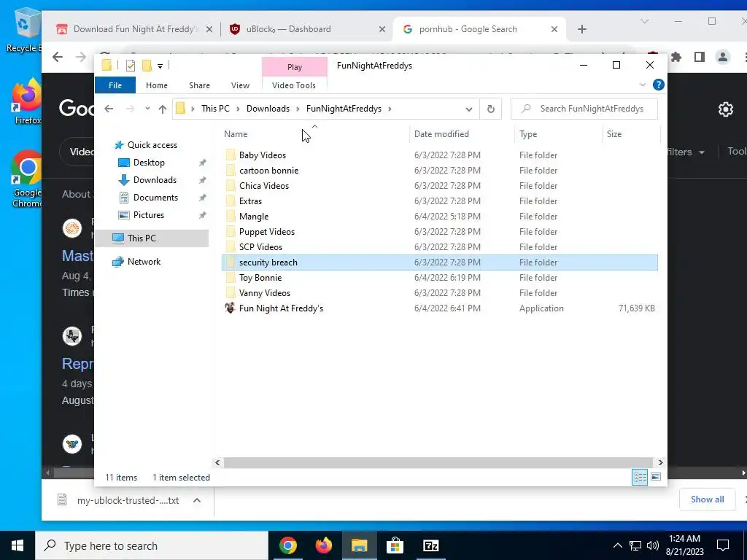
Task: Switch to the Share ribbon tab
Action: (x=199, y=85)
